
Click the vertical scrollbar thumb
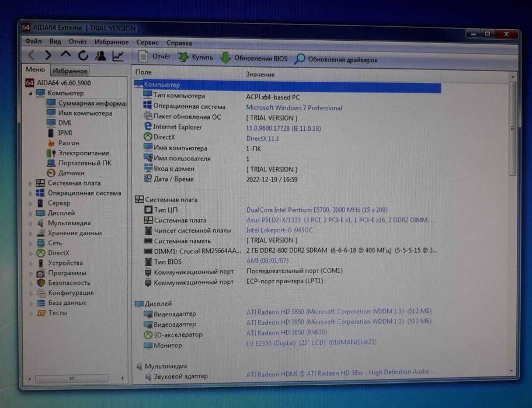click(512, 128)
